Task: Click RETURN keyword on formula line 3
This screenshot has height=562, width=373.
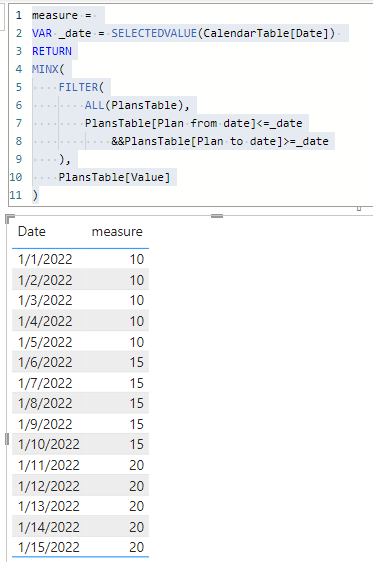Action: (52, 51)
